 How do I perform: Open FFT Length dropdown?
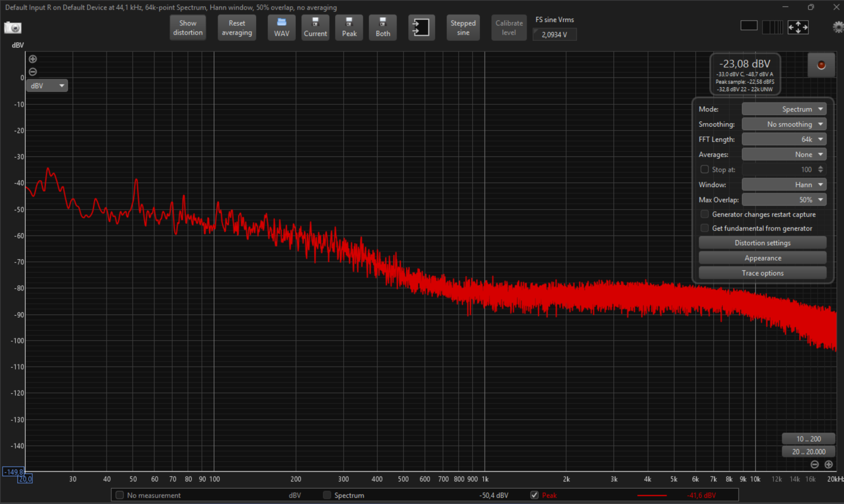(784, 139)
